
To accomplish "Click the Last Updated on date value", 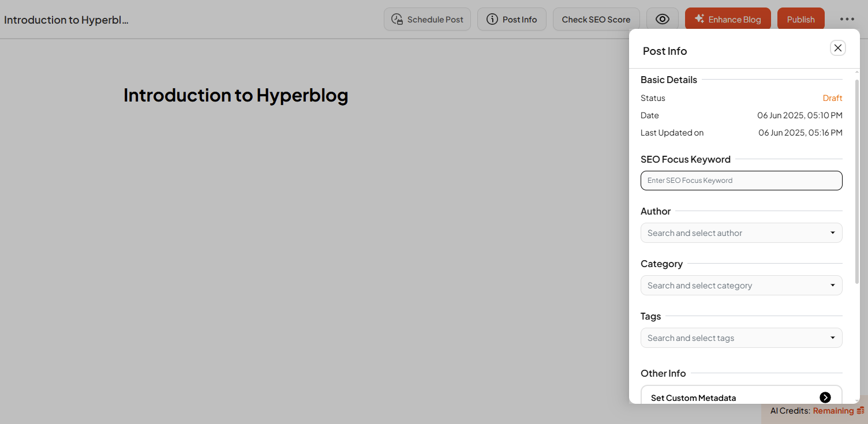I will pyautogui.click(x=800, y=133).
